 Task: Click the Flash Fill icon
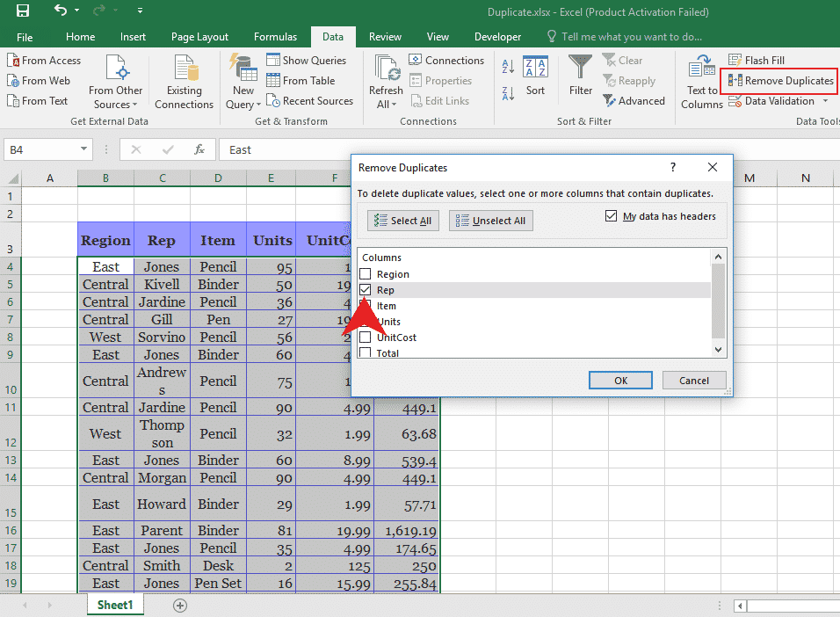coord(735,61)
